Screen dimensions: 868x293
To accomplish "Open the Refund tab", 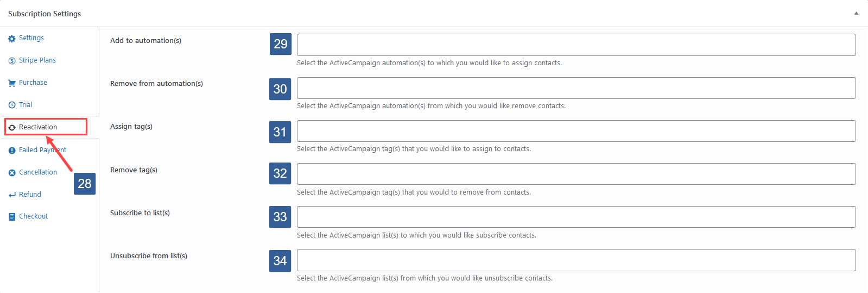I will (x=30, y=195).
